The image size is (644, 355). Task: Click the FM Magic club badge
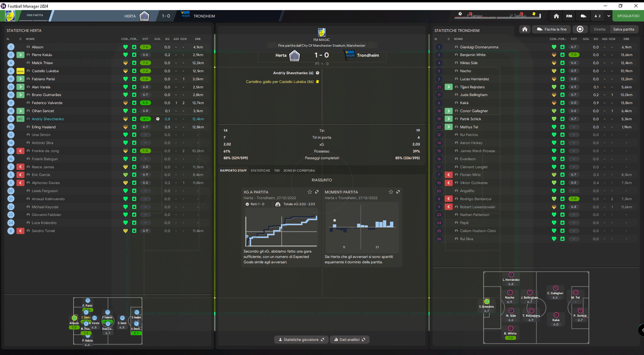tap(322, 32)
